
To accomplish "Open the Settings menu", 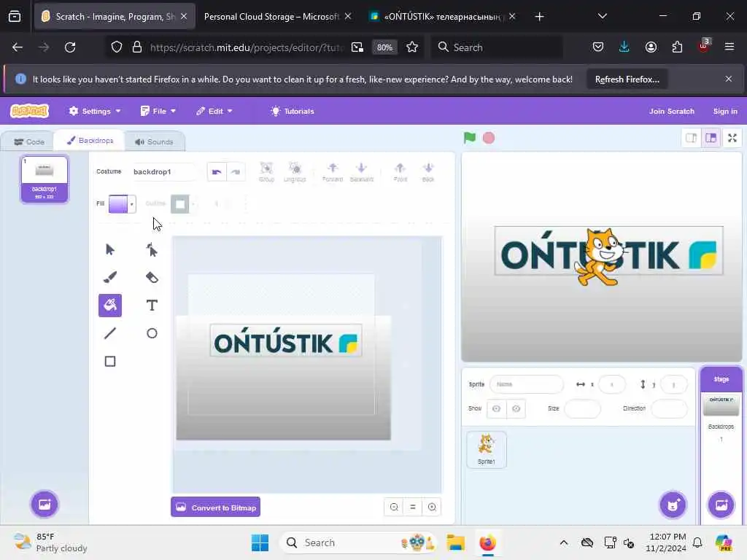I will [94, 111].
